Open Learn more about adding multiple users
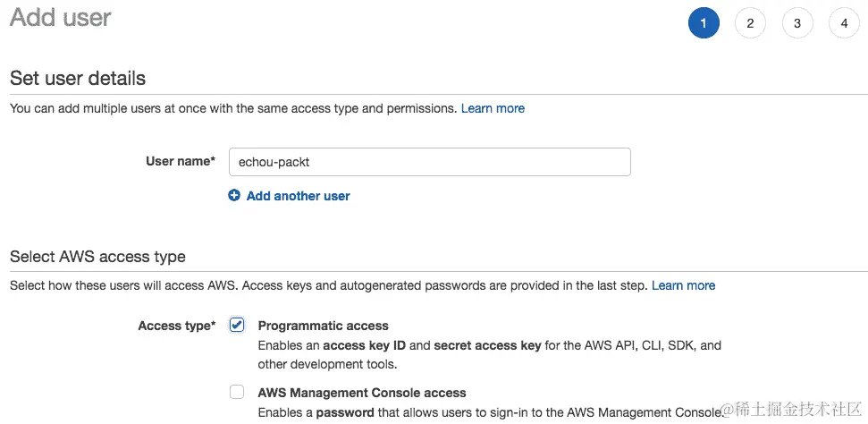The image size is (868, 424). tap(493, 108)
